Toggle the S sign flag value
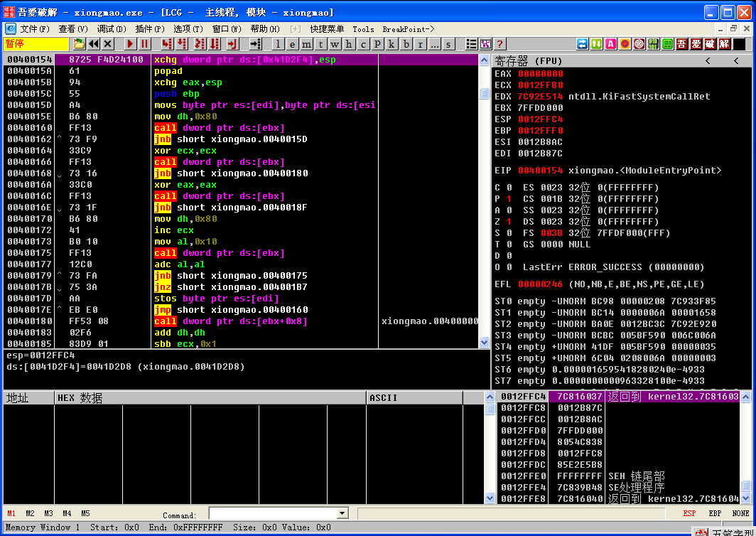 (x=509, y=233)
